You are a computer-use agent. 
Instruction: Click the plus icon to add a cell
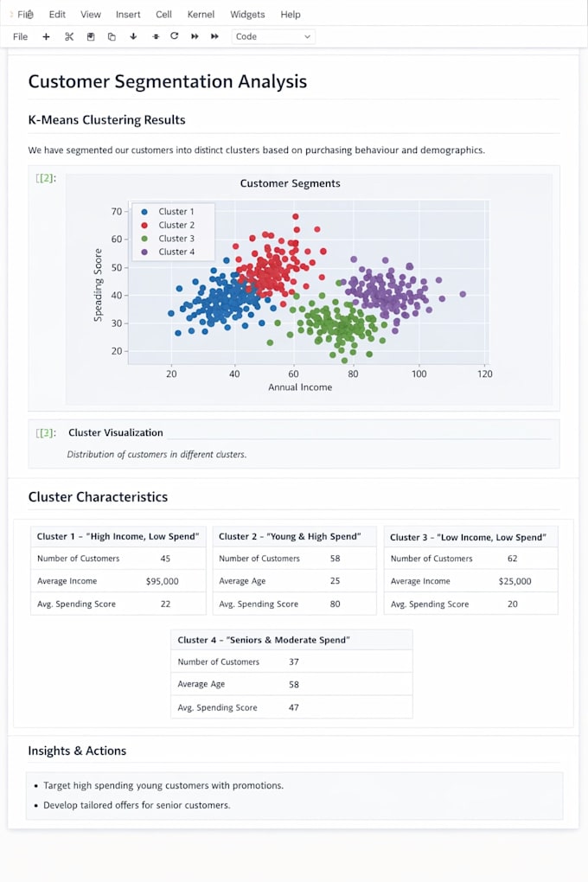(46, 36)
